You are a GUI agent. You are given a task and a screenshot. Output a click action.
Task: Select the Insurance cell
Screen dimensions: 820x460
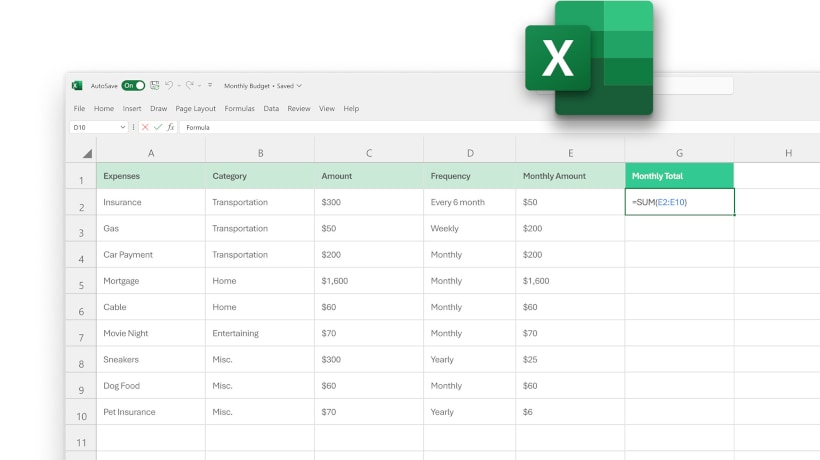[151, 202]
